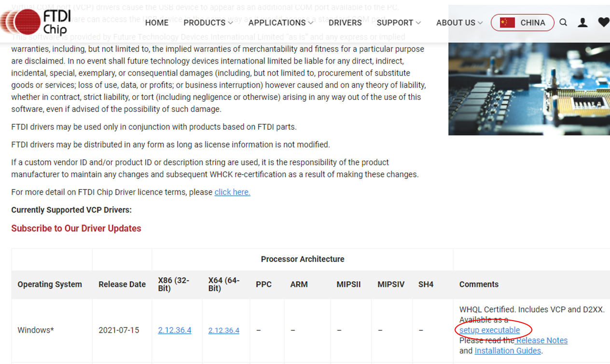This screenshot has height=364, width=610.
Task: Expand the ABOUT US dropdown menu
Action: point(459,23)
